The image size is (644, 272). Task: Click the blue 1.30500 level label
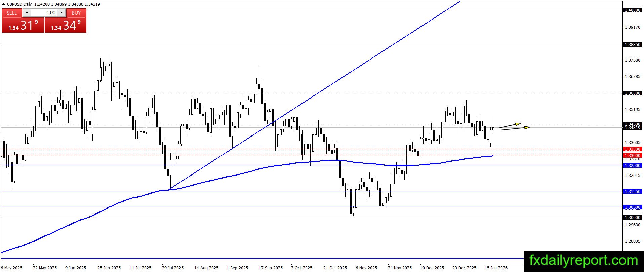[x=633, y=207]
